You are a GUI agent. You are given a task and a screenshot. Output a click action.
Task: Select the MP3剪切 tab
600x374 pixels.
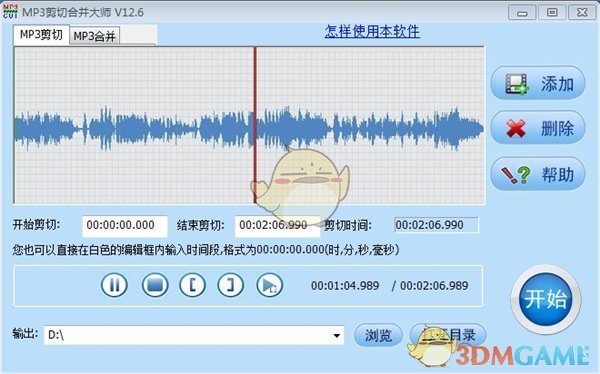tap(41, 35)
